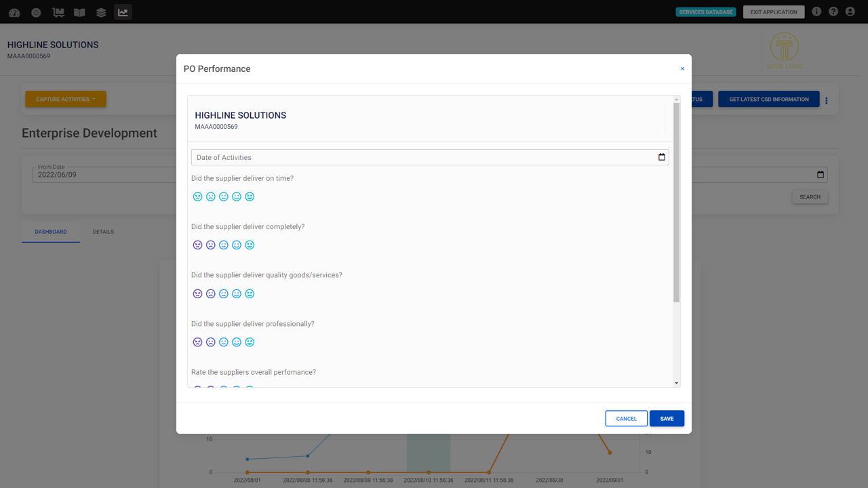Select the Dashboard tab
Image resolution: width=868 pixels, height=488 pixels.
coord(51,232)
